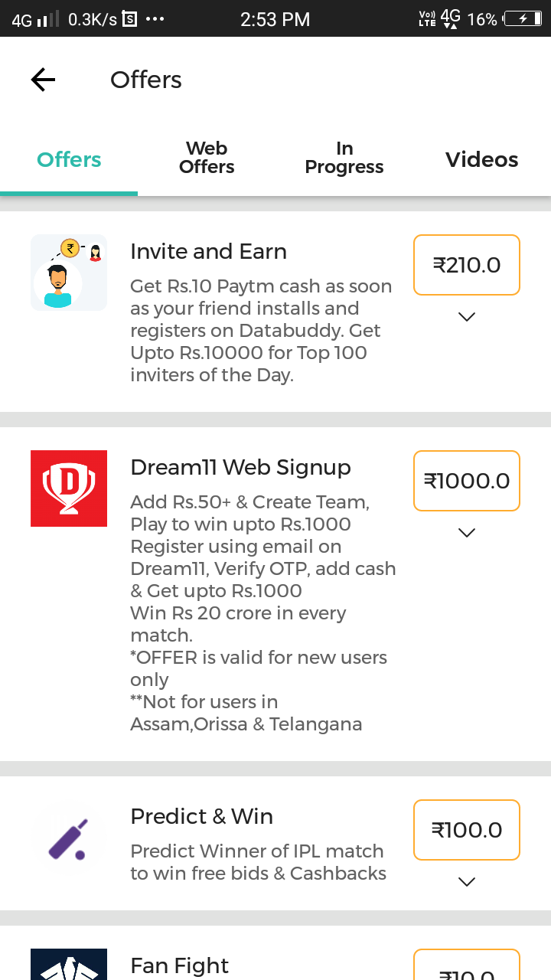Tap the signal strength bars icon

tap(47, 19)
